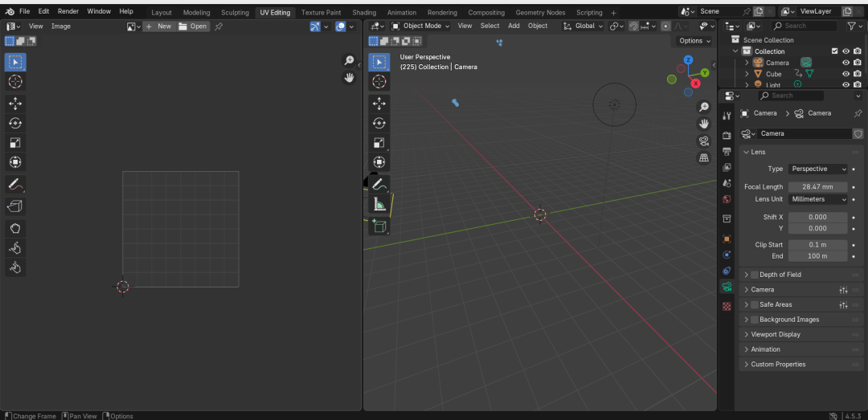Open the Texture properties tab
This screenshot has height=420, width=868.
pos(727,306)
